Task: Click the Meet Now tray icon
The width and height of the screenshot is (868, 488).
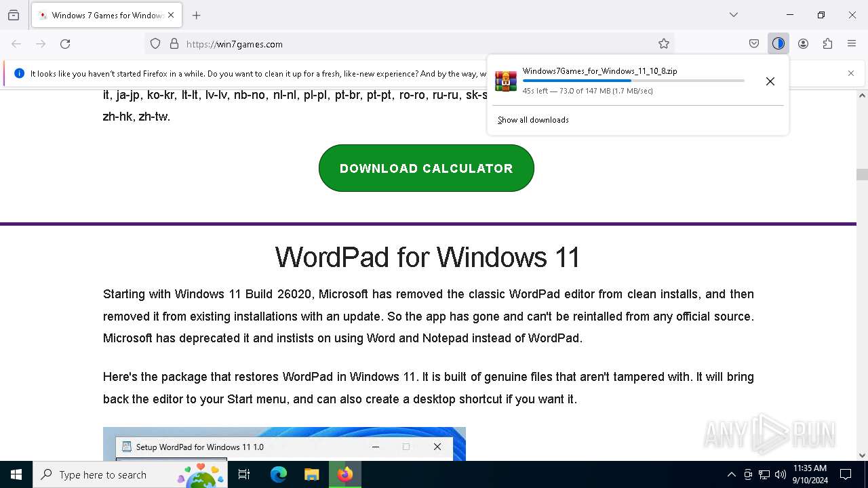Action: (x=748, y=474)
